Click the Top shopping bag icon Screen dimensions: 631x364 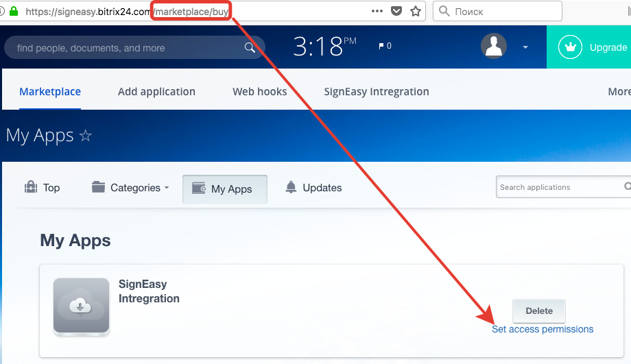point(31,187)
